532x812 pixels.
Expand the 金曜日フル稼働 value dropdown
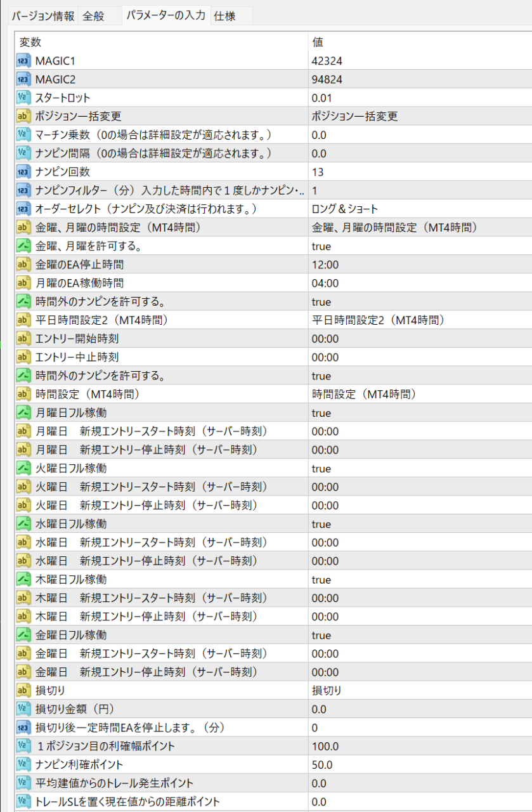(418, 635)
